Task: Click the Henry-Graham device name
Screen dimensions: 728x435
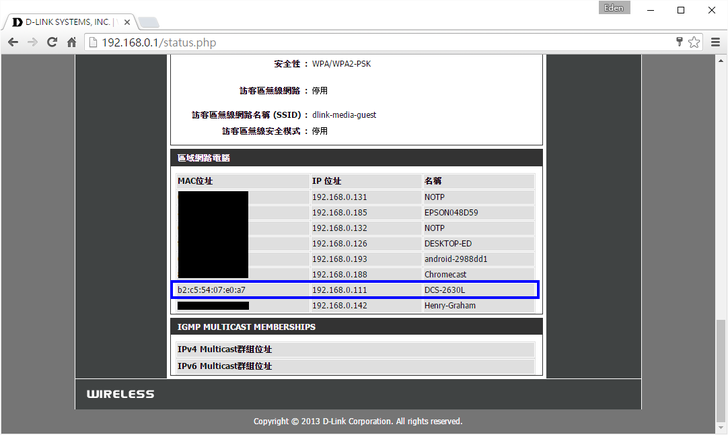Action: coord(449,305)
